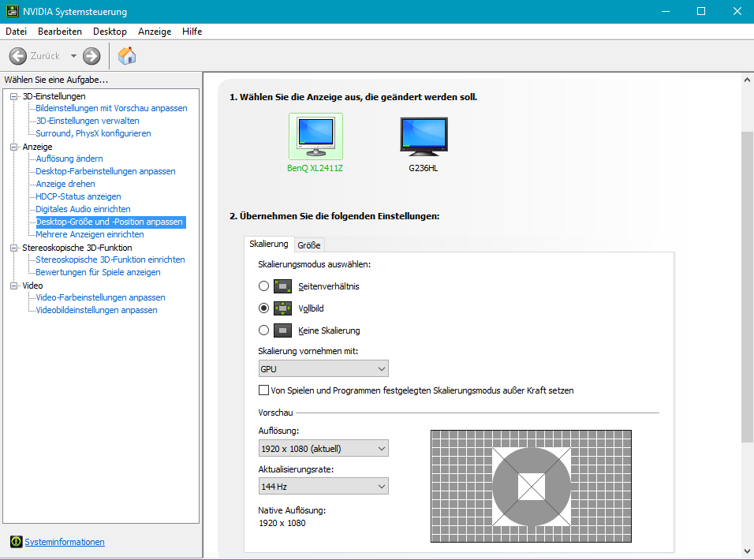Select the Seitenverhältnis radio button
754x560 pixels.
pos(263,286)
